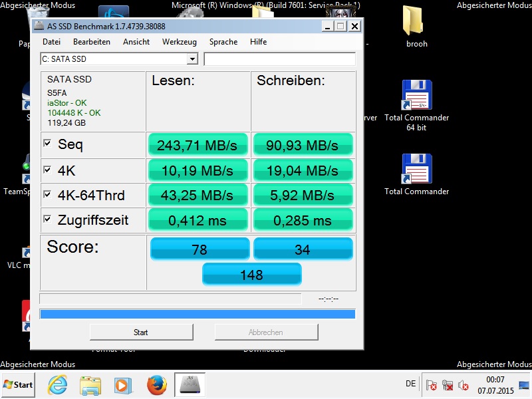Select the brooh folder on desktop
Screen dimensions: 532x399
(416, 27)
